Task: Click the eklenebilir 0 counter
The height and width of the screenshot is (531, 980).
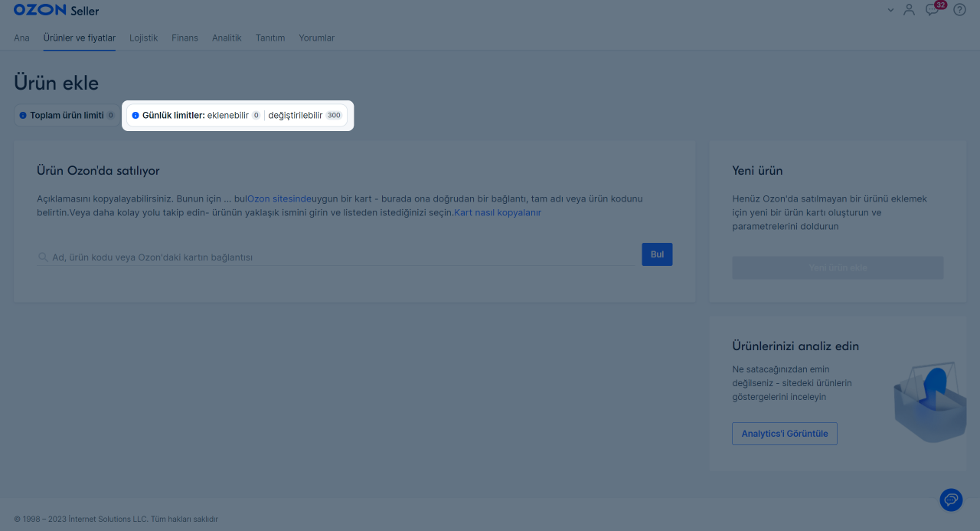Action: pyautogui.click(x=234, y=116)
